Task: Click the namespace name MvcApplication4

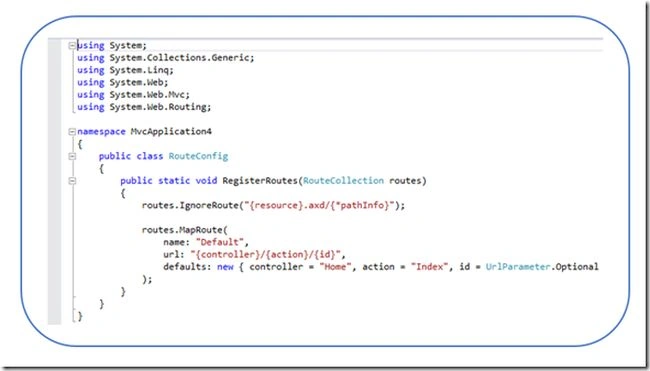Action: [x=171, y=131]
